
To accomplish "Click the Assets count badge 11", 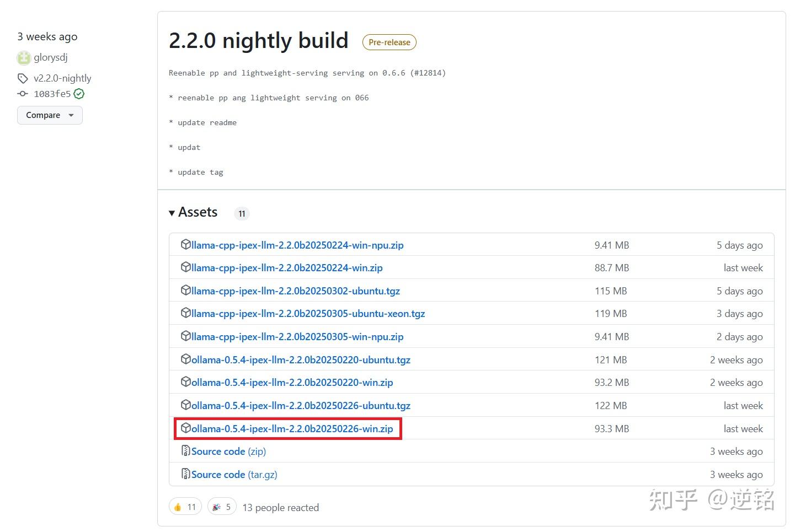I will click(x=242, y=213).
